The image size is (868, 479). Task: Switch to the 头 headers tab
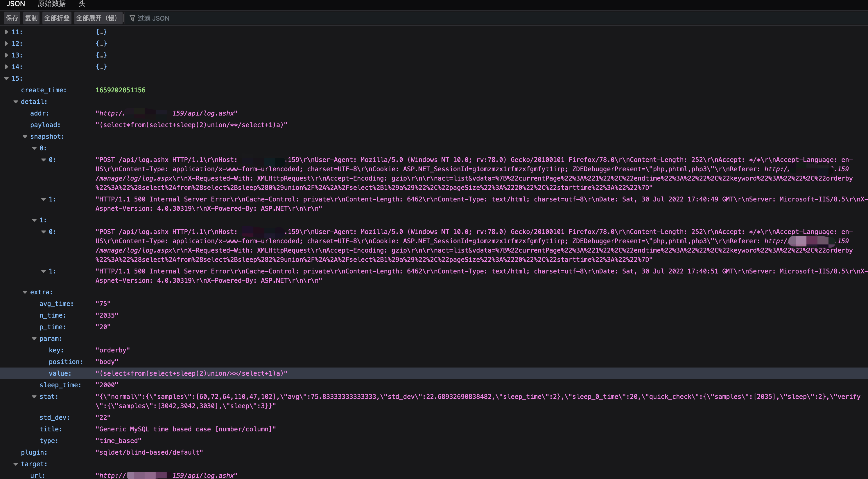click(x=82, y=4)
